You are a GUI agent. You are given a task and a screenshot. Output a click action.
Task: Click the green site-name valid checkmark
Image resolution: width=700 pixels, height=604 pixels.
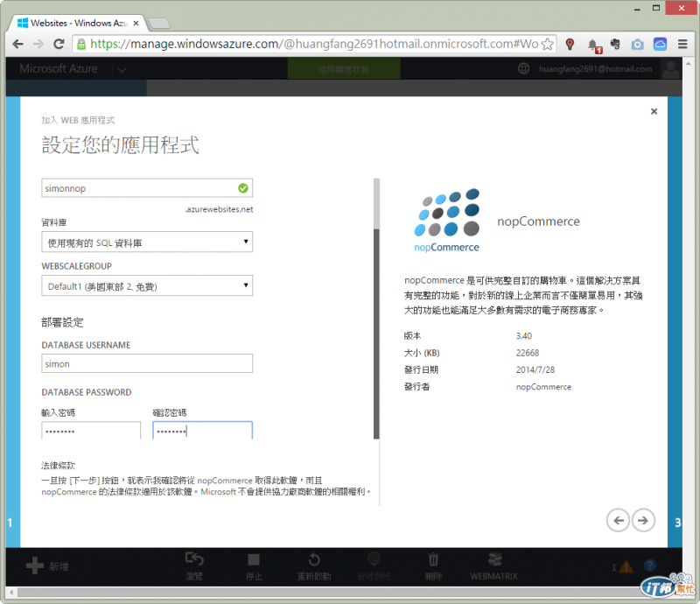coord(243,188)
